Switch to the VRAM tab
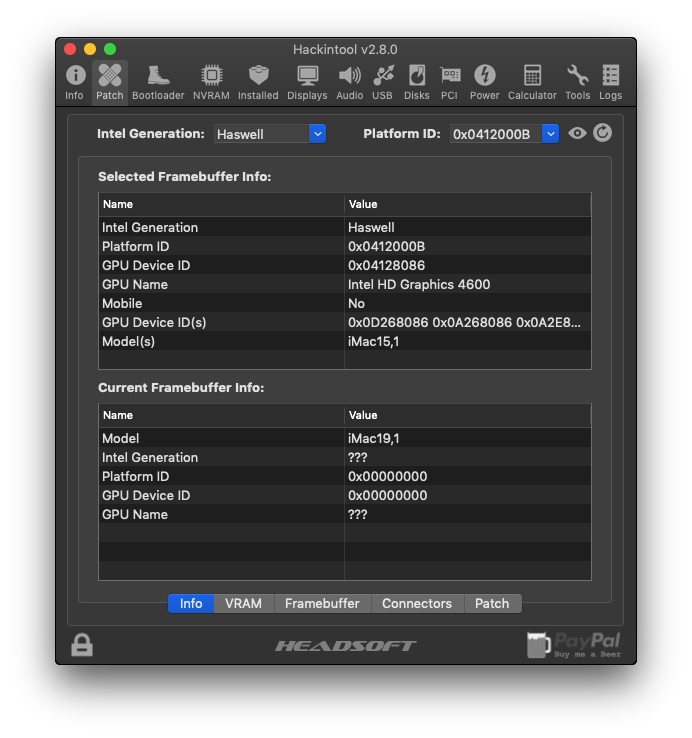692x738 pixels. 243,603
